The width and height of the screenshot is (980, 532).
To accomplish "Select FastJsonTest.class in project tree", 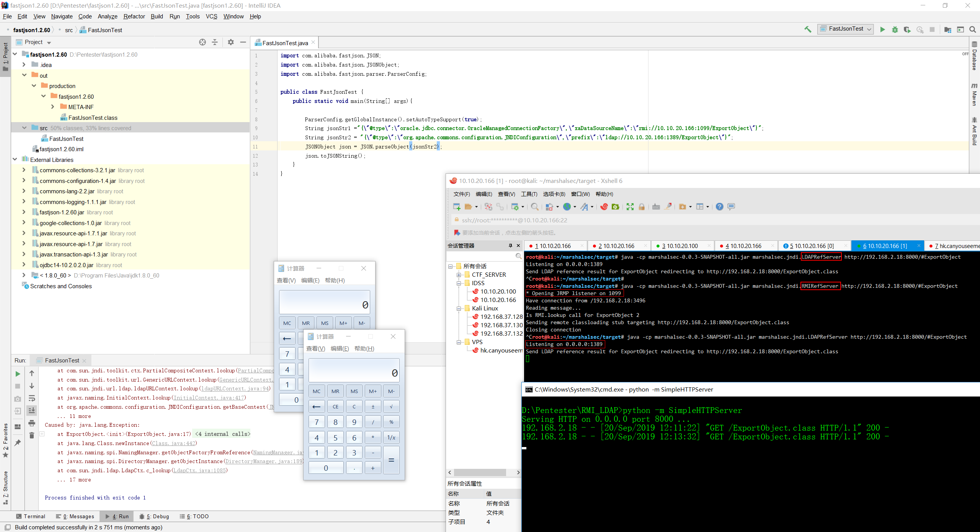I will point(89,117).
